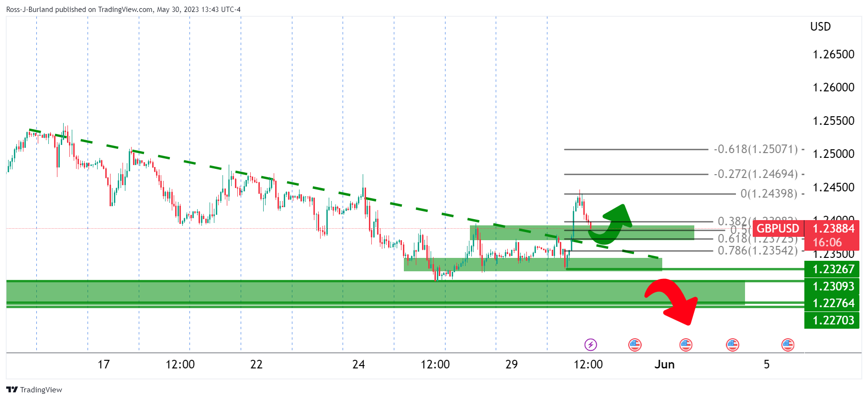Click the Jun label on time axis
Screen dimensions: 868x400
664,365
